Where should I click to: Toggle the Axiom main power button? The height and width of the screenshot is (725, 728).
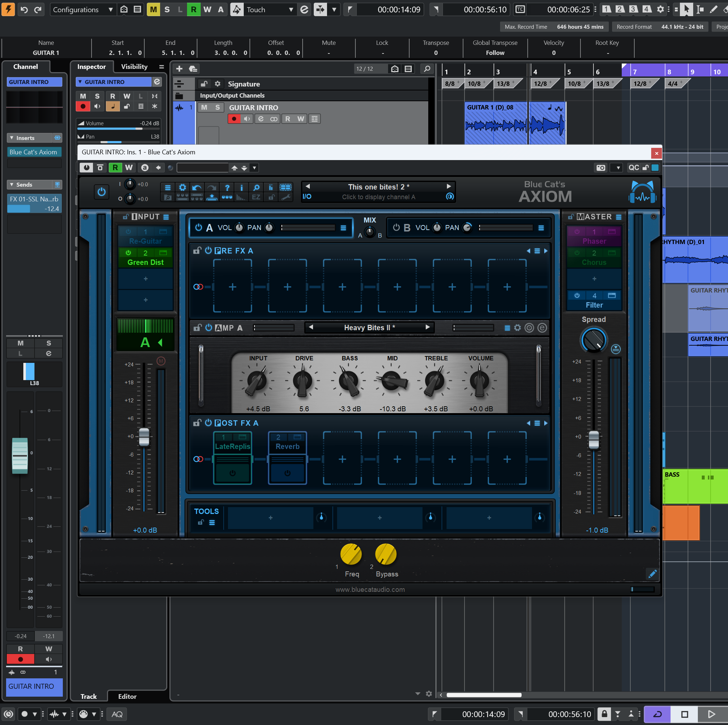(101, 192)
